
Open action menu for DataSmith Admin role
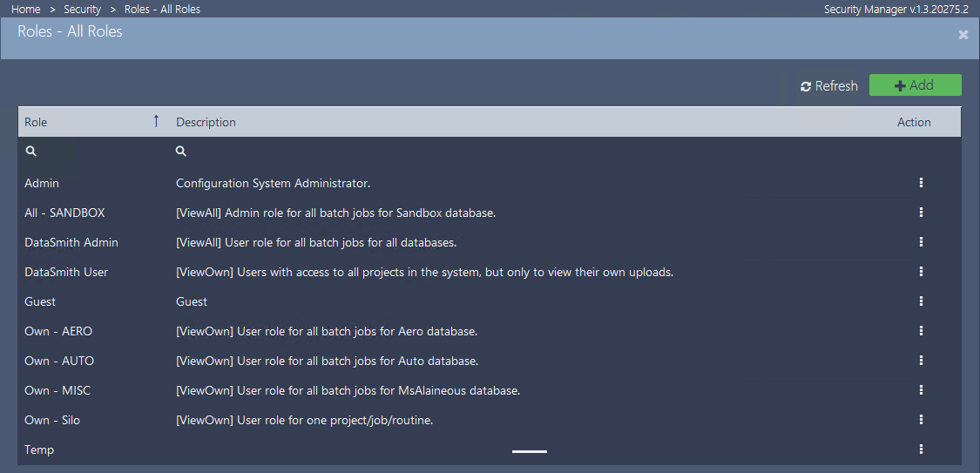click(921, 242)
